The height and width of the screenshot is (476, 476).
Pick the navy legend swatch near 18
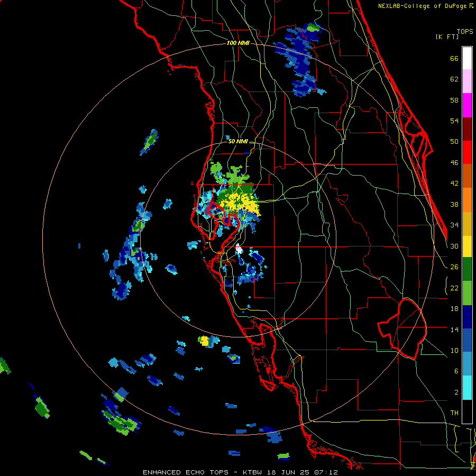(467, 317)
